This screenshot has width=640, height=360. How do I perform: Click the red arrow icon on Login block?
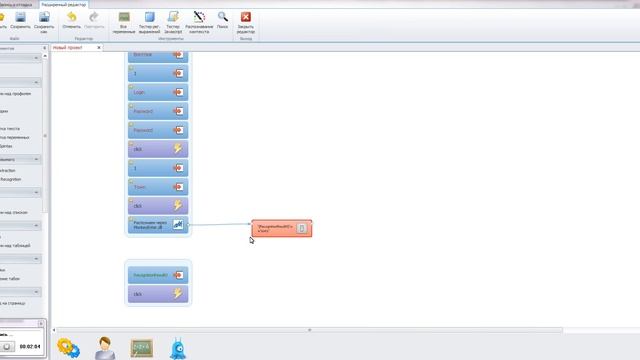(178, 92)
